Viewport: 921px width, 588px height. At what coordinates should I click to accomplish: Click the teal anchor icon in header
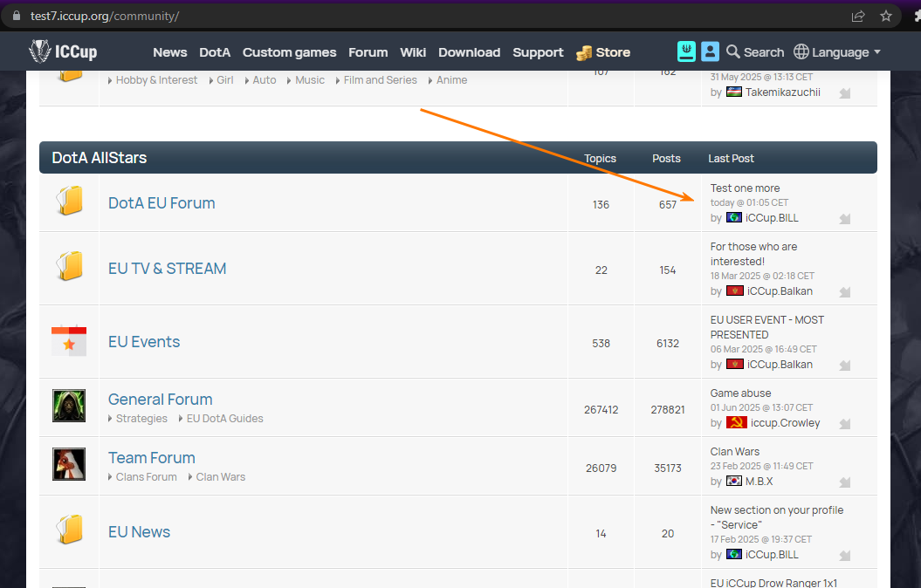click(x=686, y=51)
